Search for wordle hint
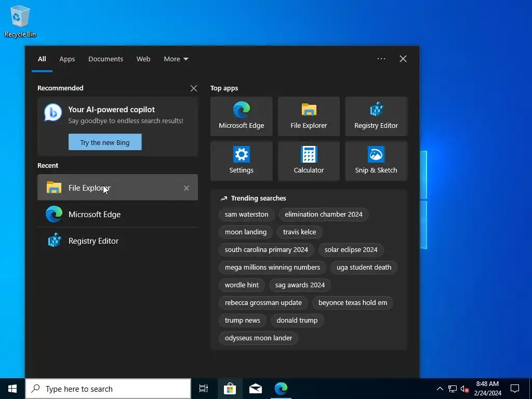Viewport: 532px width, 399px height. click(x=242, y=285)
